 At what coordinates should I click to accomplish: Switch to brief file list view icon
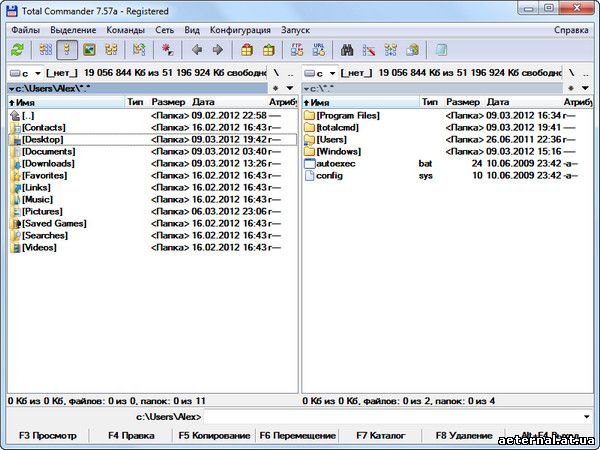point(46,50)
